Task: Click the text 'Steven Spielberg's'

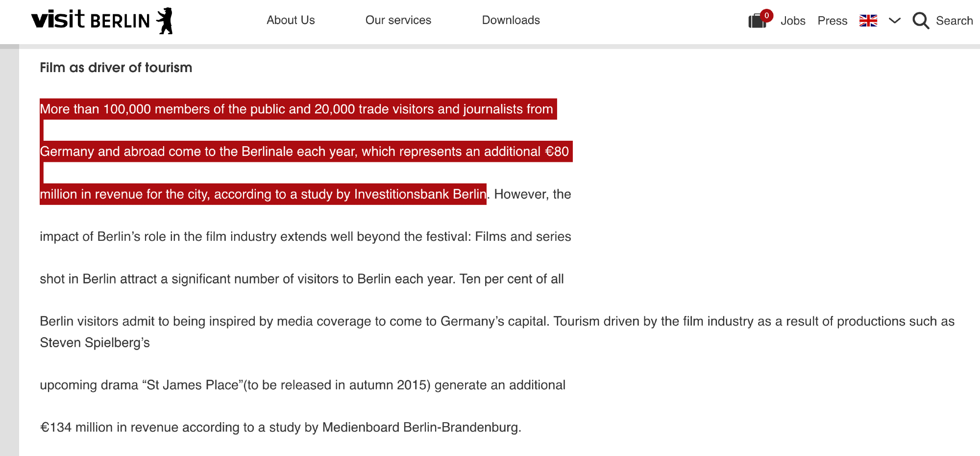Action: click(95, 343)
